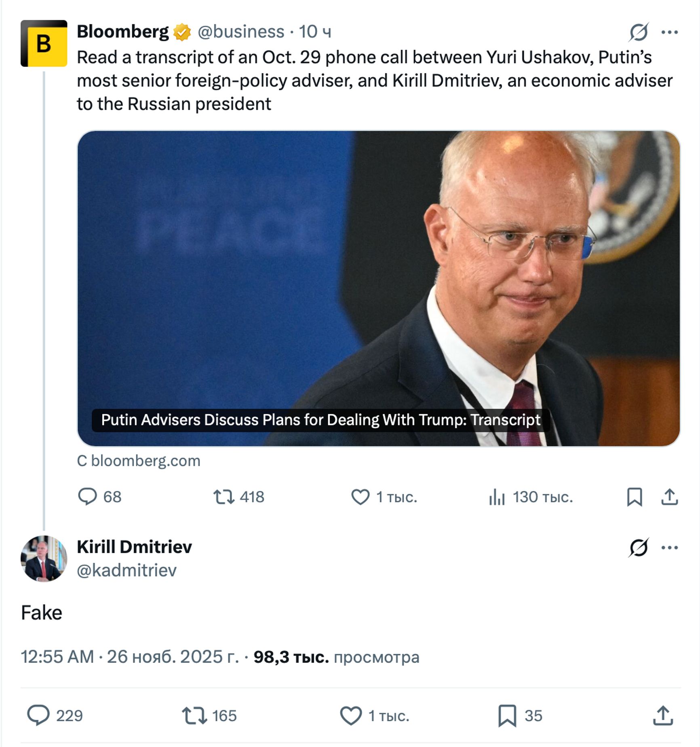This screenshot has height=747, width=700.
Task: Repost the Fake tweet with 165 reposts
Action: (x=194, y=715)
